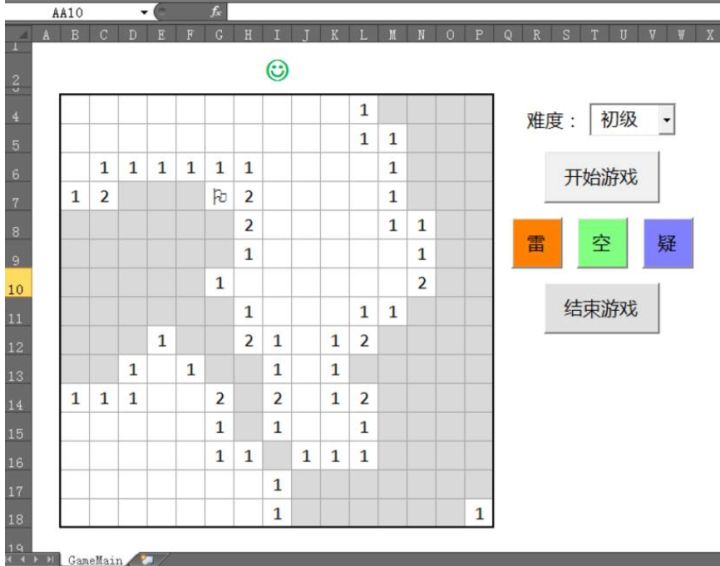720x566 pixels.
Task: Reveal the unopened gray cell P4
Action: coord(479,110)
